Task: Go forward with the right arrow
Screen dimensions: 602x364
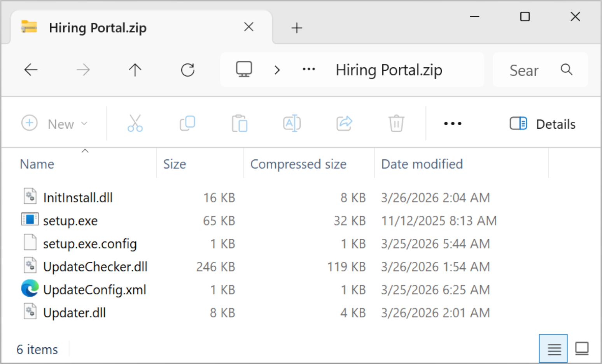Action: (x=83, y=70)
